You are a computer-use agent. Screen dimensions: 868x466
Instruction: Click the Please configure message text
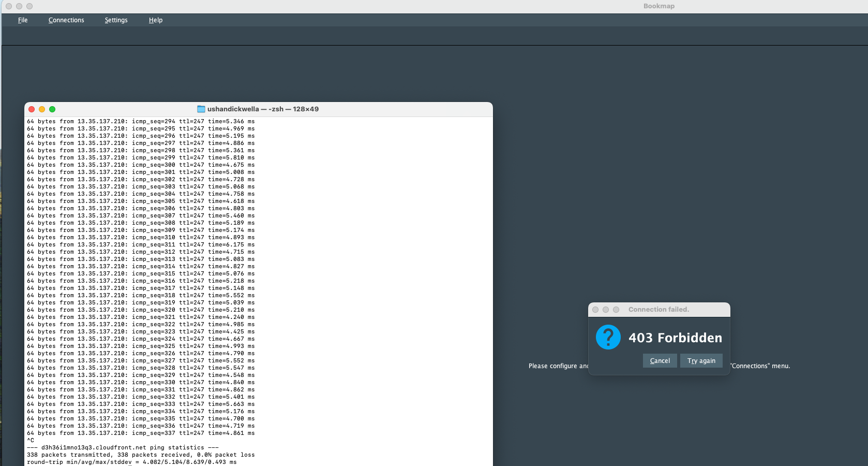coord(558,366)
